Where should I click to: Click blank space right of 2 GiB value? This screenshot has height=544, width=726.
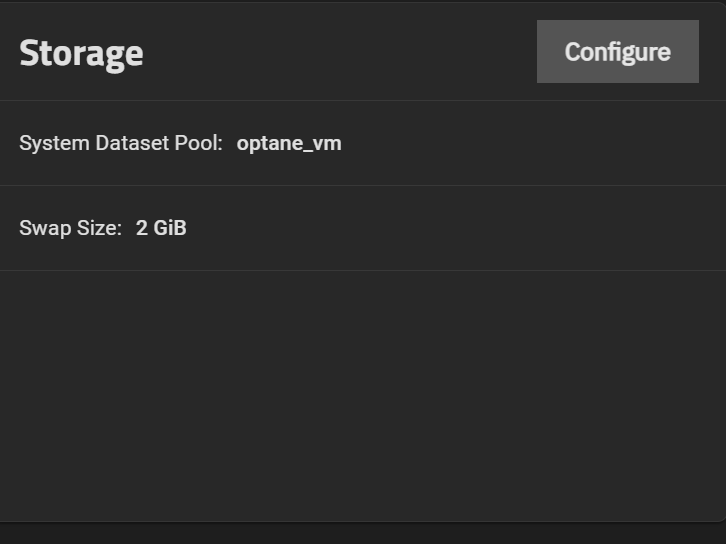pos(450,228)
